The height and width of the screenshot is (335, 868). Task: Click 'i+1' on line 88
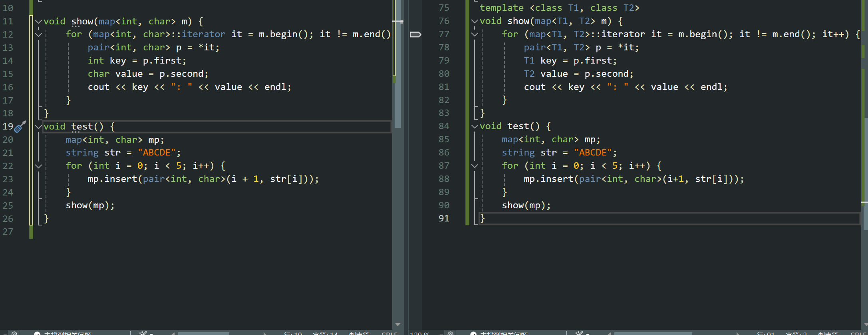click(x=676, y=179)
